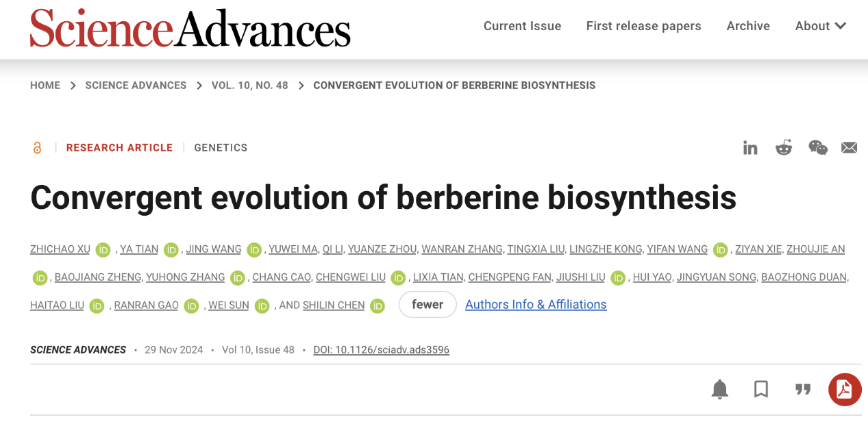Viewport: 868px width, 426px height.
Task: Click the DOI link
Action: (381, 350)
